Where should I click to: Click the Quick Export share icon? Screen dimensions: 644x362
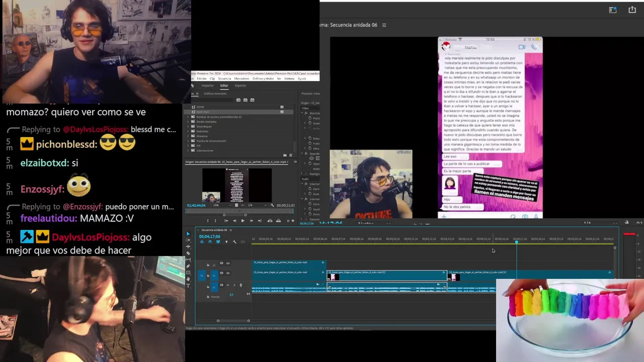pyautogui.click(x=632, y=10)
